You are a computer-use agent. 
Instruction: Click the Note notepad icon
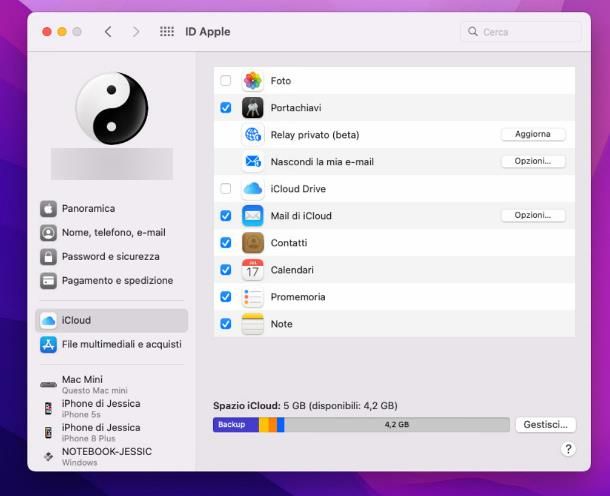(x=252, y=324)
